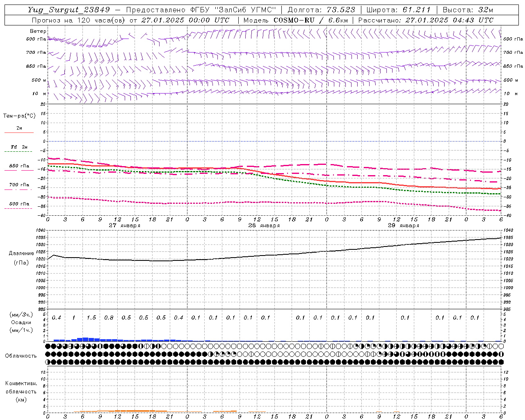Click the Облачность row label
Screen dimensions: 525x420
tap(21, 356)
